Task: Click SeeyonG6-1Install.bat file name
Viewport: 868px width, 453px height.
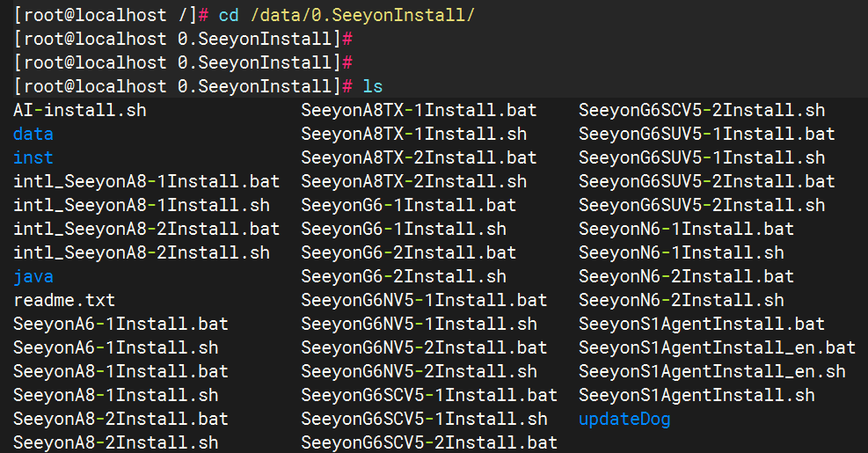Action: (x=409, y=206)
